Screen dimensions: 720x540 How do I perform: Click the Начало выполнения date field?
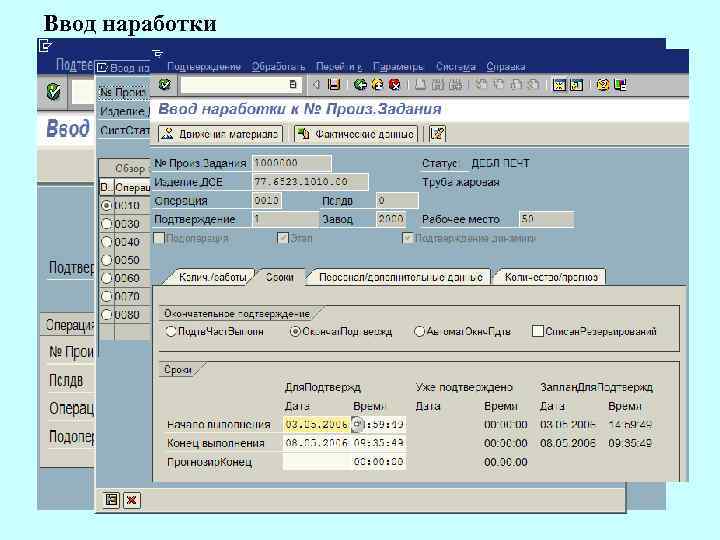pos(316,424)
